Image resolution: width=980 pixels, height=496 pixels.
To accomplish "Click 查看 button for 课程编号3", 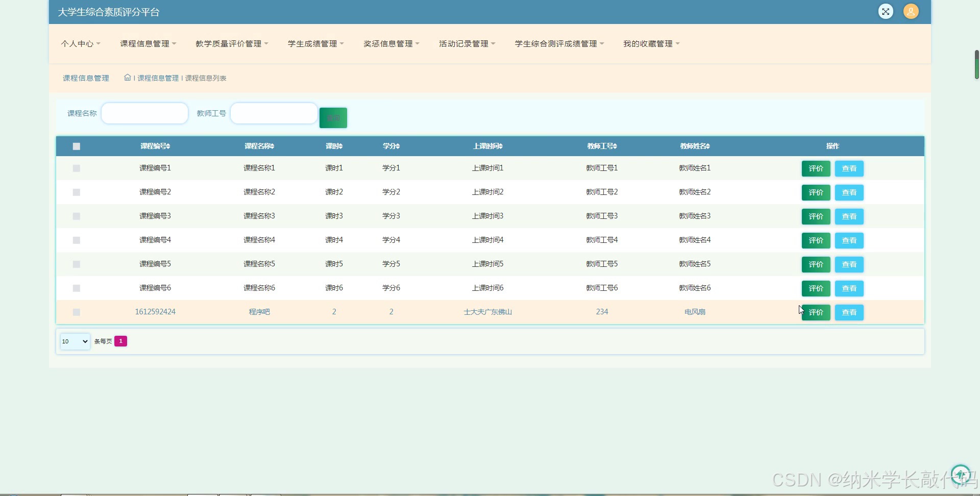I will click(x=849, y=216).
